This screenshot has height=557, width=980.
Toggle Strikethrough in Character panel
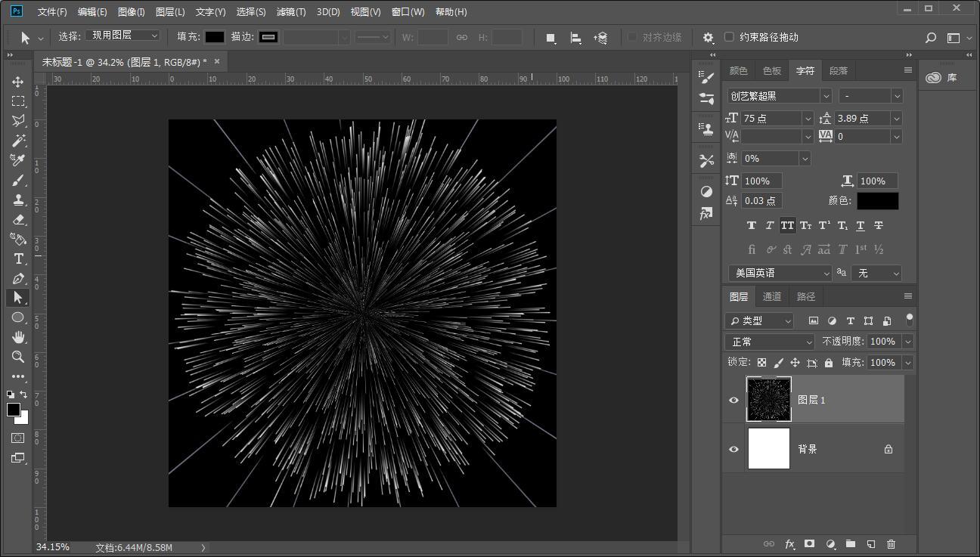879,225
